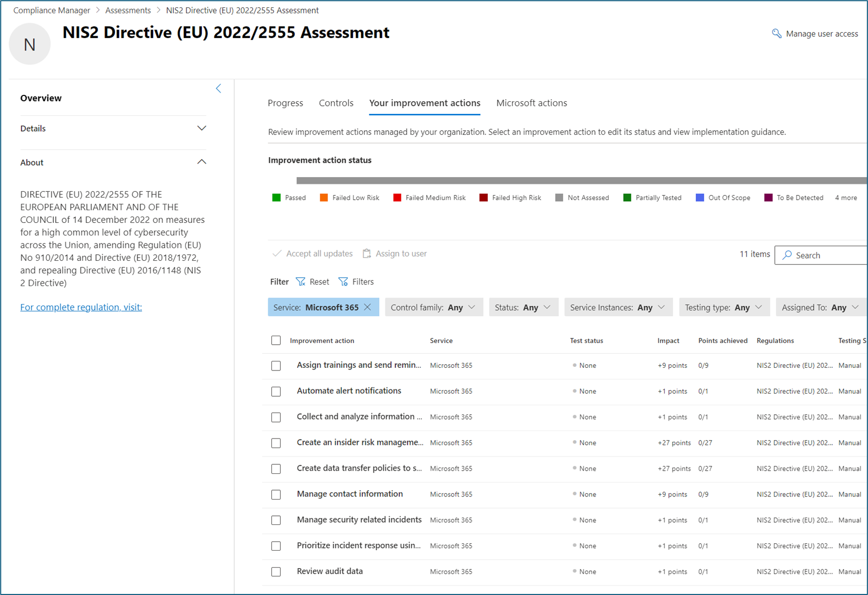Expand the Details section
This screenshot has width=868, height=595.
click(x=201, y=129)
